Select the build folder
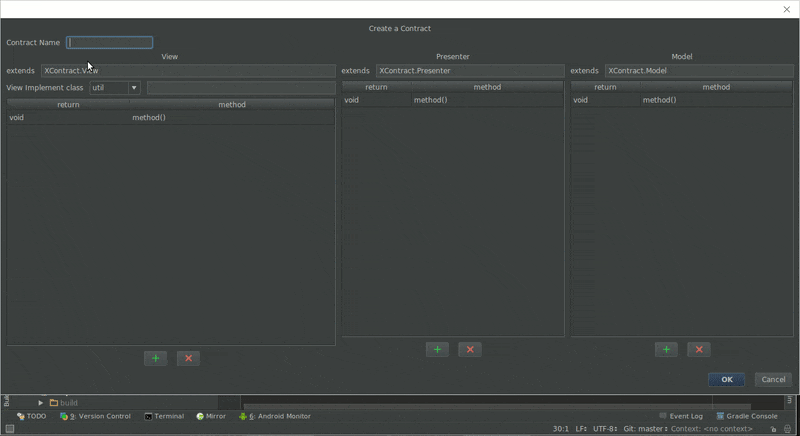800x436 pixels. 64,402
